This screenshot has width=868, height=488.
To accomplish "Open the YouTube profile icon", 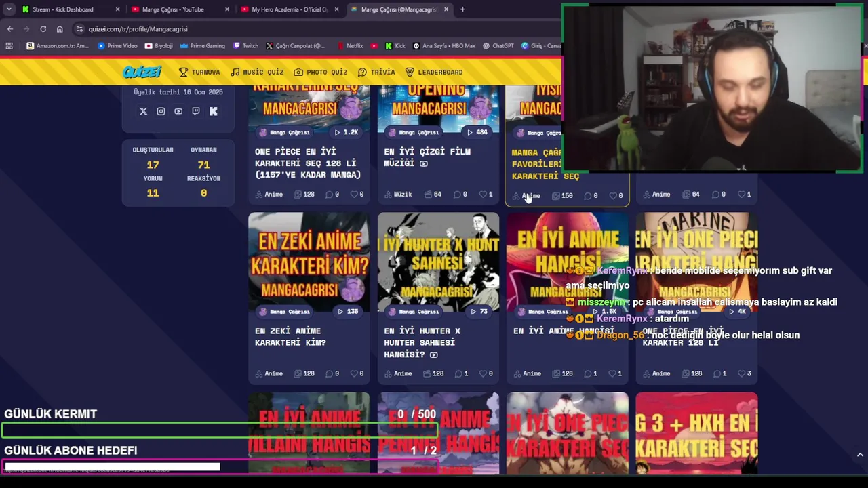I will point(178,111).
